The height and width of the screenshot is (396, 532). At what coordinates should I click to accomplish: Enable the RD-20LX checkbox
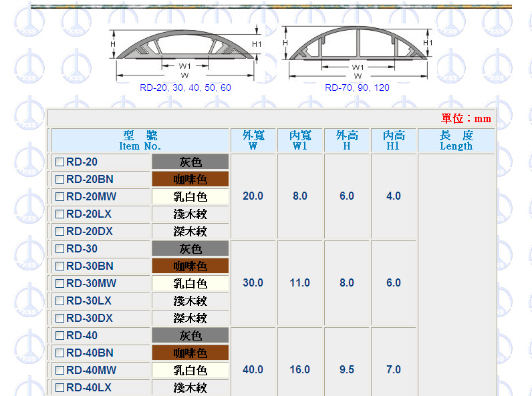click(x=59, y=214)
